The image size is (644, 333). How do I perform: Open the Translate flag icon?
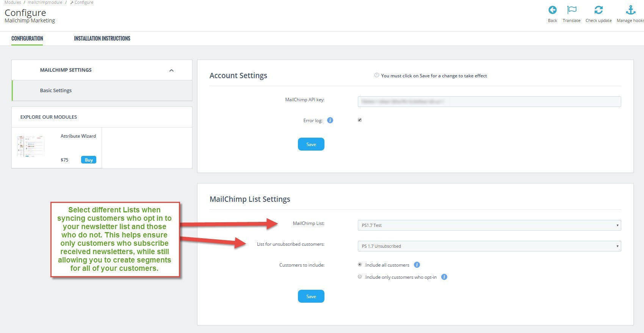click(572, 10)
